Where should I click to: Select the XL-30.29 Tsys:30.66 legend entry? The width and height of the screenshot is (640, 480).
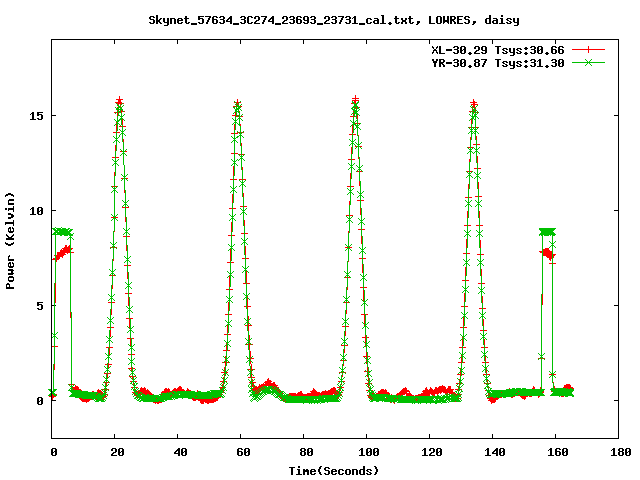[x=498, y=50]
